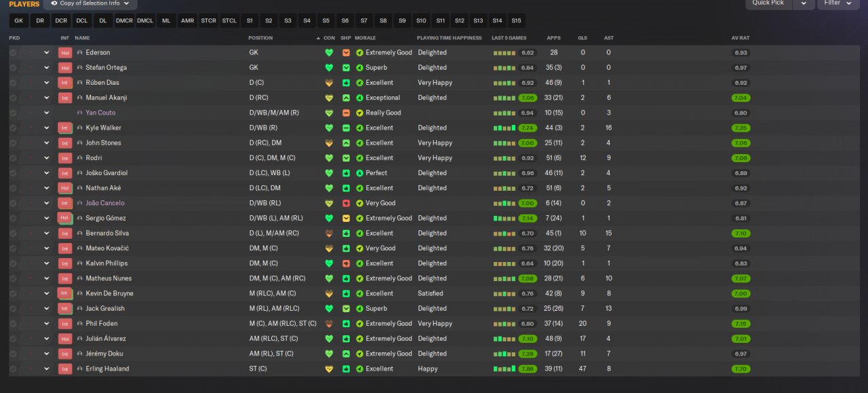Image resolution: width=868 pixels, height=393 pixels.
Task: Open player info icon beside Rodri
Action: [80, 158]
